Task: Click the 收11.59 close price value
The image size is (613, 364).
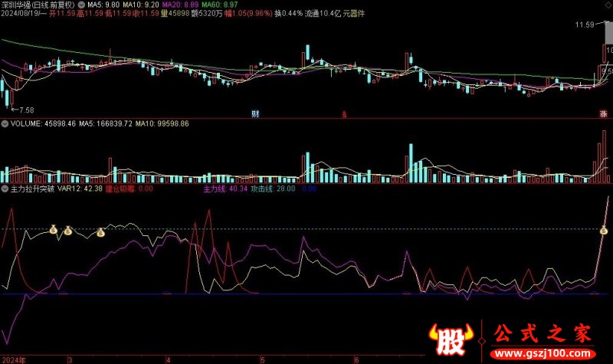Action: coord(146,14)
